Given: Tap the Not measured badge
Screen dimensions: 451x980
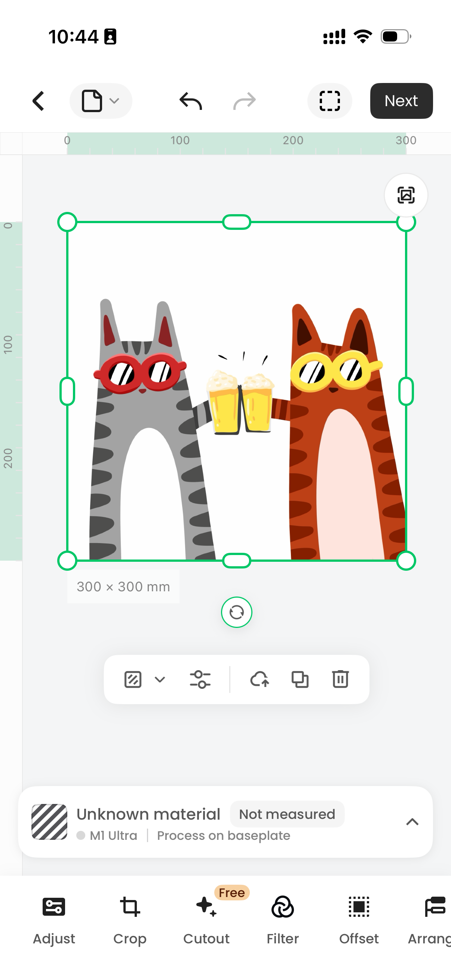Looking at the screenshot, I should 287,814.
